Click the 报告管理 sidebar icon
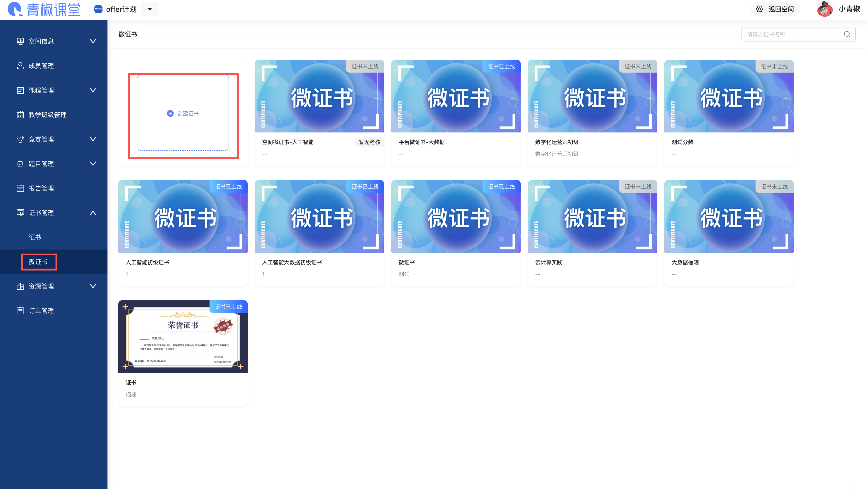Screen dimensions: 868x489 pyautogui.click(x=20, y=188)
